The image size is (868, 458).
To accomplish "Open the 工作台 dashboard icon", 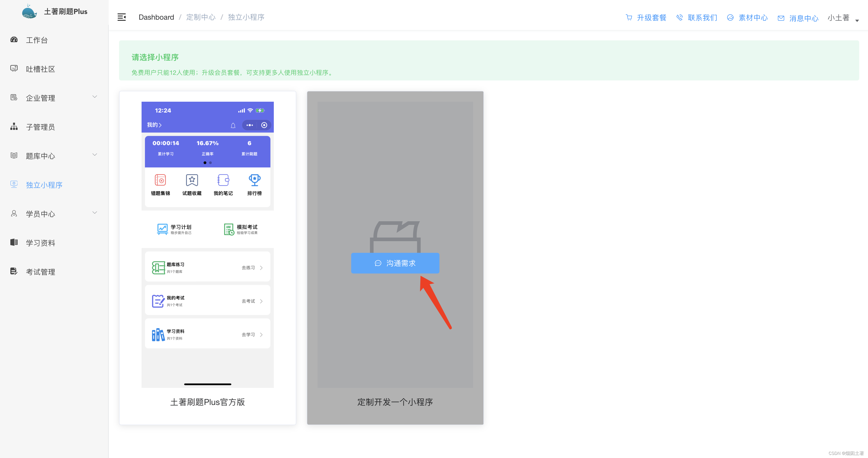I will coord(14,40).
